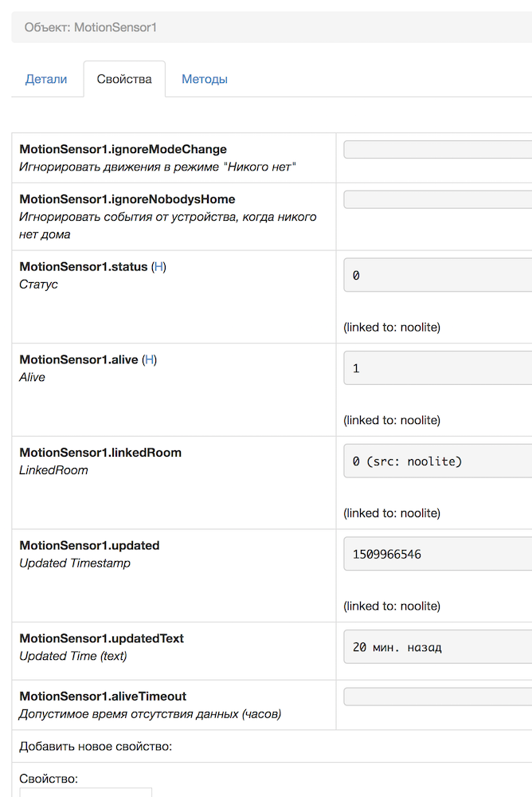Click "linked to: noolite" note under updated field

(392, 606)
